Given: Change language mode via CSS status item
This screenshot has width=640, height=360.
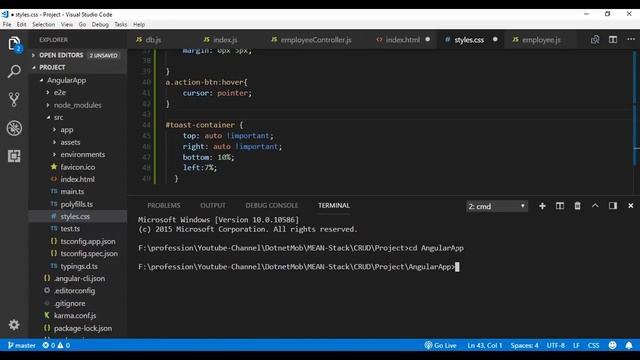Looking at the screenshot, I should coord(593,345).
